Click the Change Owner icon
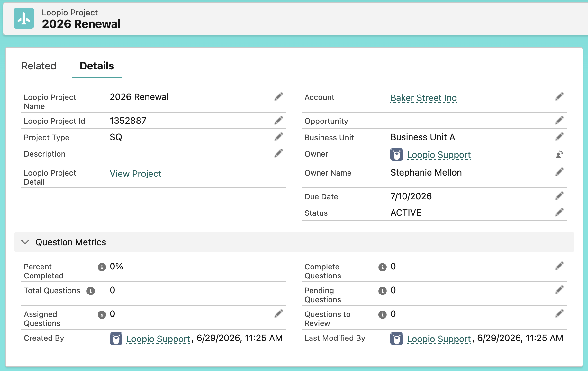588x371 pixels. click(x=559, y=155)
